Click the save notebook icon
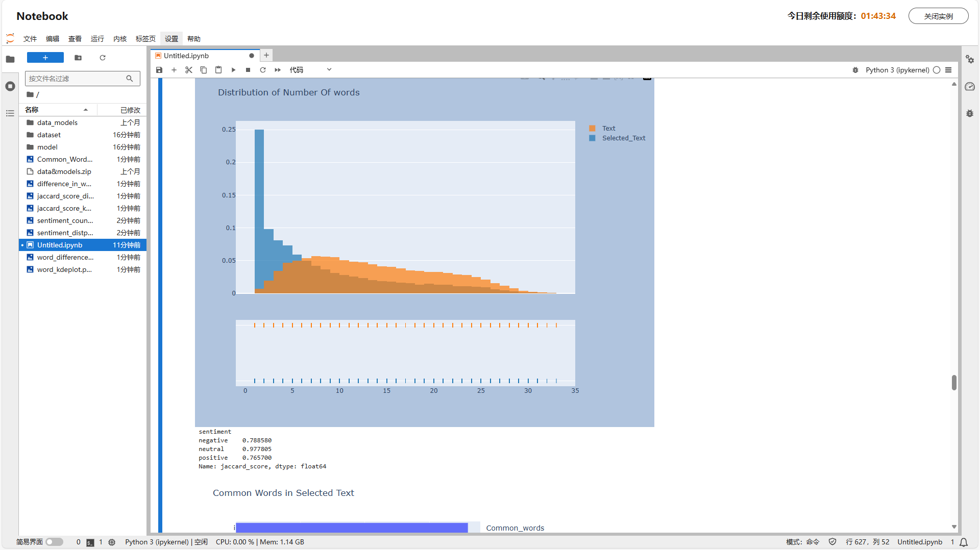This screenshot has width=980, height=550. pyautogui.click(x=159, y=70)
